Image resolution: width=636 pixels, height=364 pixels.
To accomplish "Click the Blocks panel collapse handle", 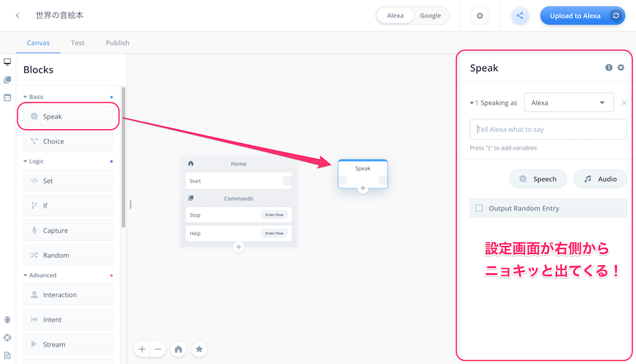I will (130, 204).
